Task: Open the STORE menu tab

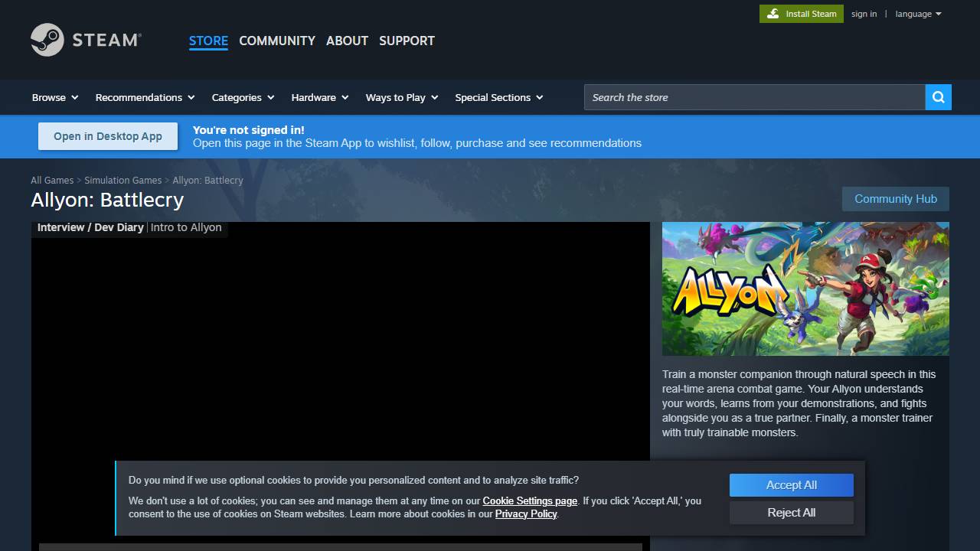Action: [x=208, y=41]
